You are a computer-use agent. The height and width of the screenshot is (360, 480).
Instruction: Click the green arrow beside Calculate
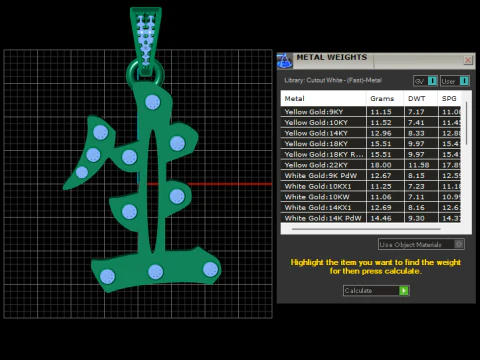coord(404,291)
